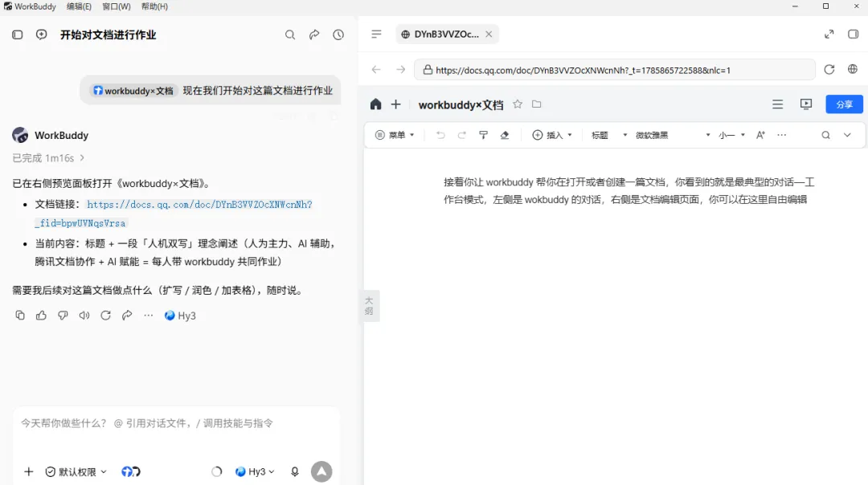Open the 小一 font size dropdown
868x485 pixels.
[731, 135]
